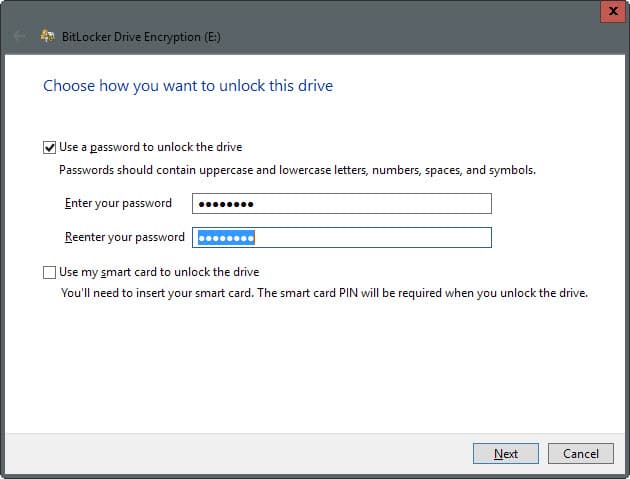Click the 'Choose how you want to unlock this drive' heading
Screen dimensions: 630x479
coord(188,86)
